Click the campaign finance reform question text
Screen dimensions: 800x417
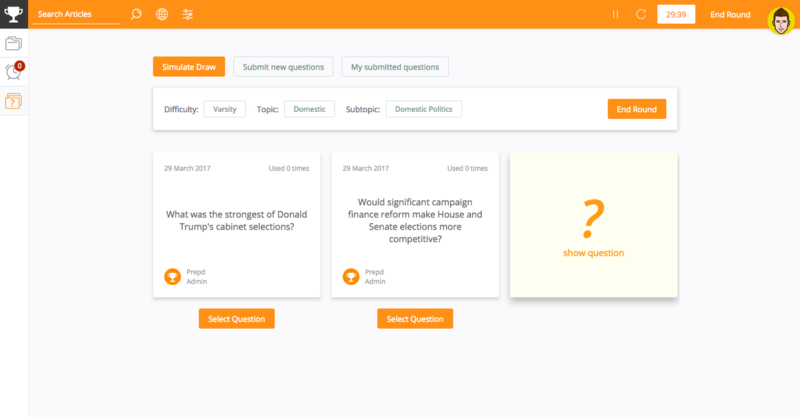click(415, 220)
